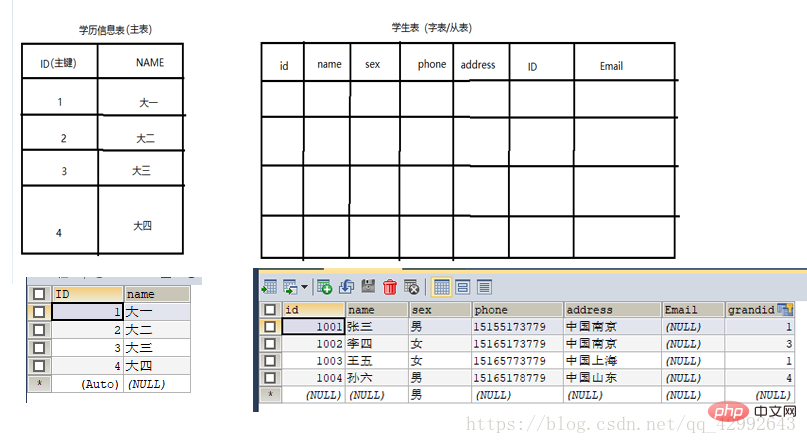The image size is (807, 444).
Task: Click the export table data icon
Action: click(269, 287)
